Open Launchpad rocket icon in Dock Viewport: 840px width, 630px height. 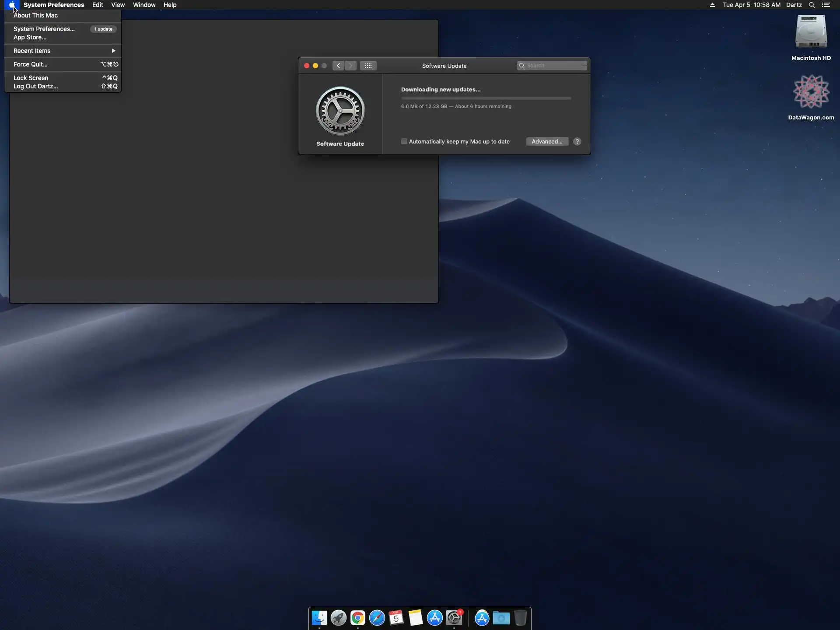[339, 618]
